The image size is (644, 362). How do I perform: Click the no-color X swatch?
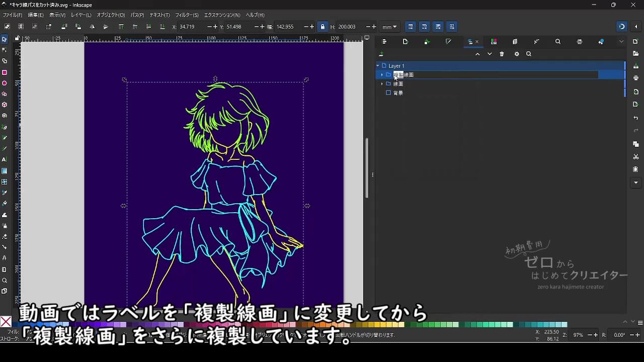pos(6,322)
